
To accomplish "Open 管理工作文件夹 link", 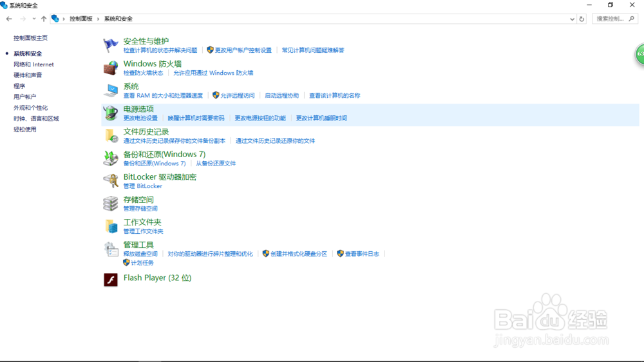I will tap(144, 231).
